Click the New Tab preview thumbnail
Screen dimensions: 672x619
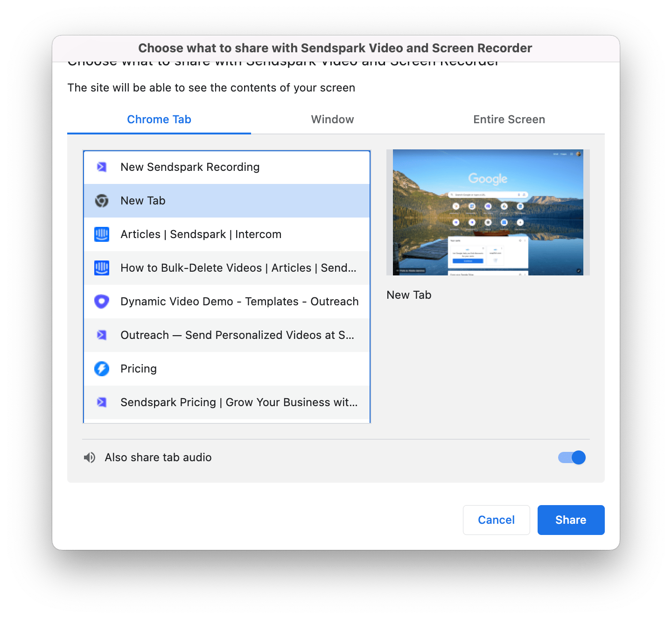[x=488, y=212]
